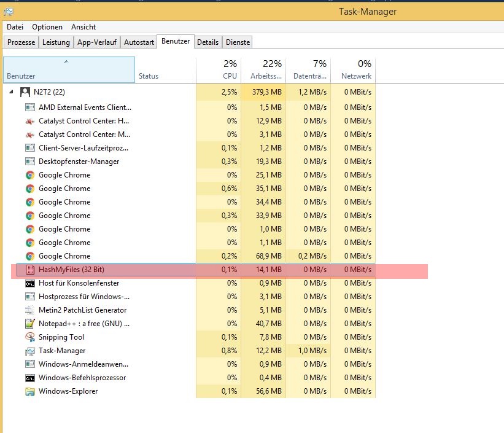Viewport: 504px width, 433px height.
Task: Click the 40,7 MB Notepad++ memory cell
Action: (x=263, y=324)
